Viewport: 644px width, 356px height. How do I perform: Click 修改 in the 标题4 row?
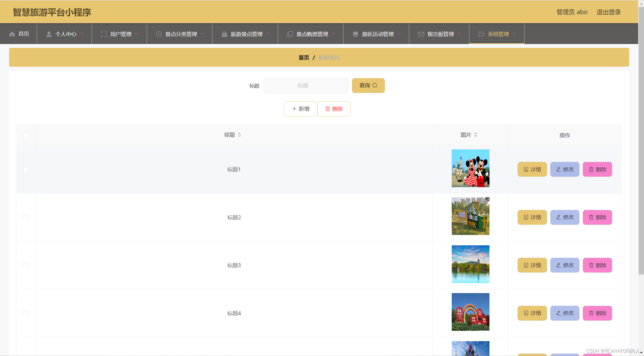(564, 313)
